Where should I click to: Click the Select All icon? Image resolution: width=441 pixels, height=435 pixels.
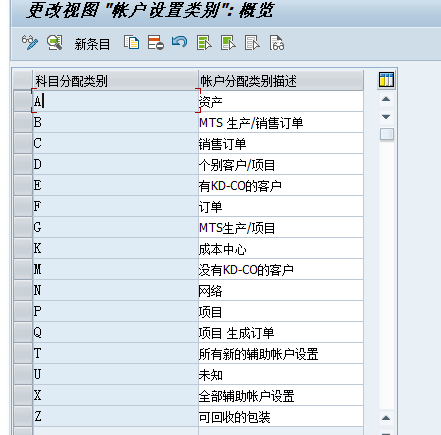(x=204, y=43)
